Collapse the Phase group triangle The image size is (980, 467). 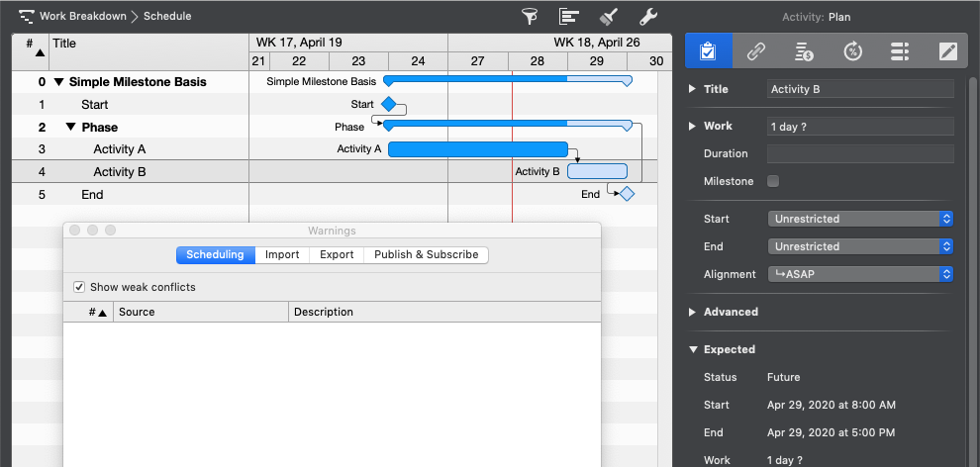pos(71,127)
